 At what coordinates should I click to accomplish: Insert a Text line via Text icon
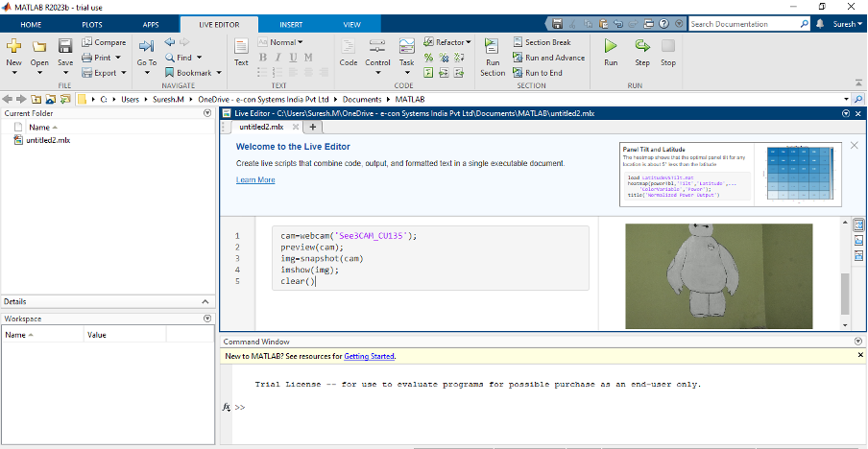241,46
